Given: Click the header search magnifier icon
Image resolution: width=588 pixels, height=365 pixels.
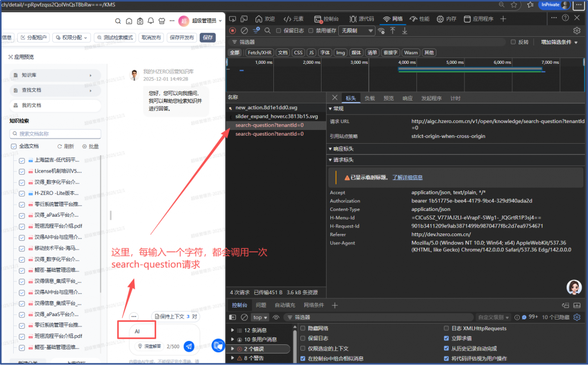Looking at the screenshot, I should (x=118, y=21).
